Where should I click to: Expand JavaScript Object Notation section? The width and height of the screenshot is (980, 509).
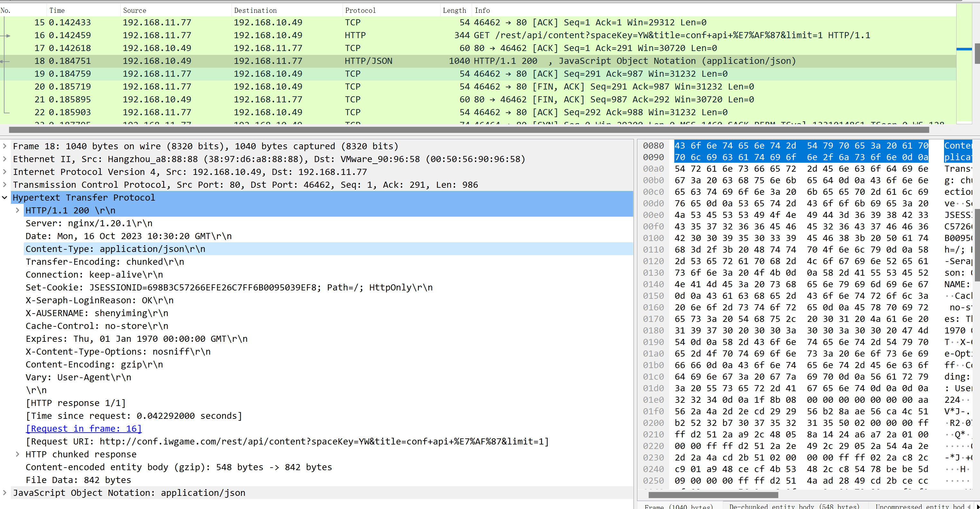4,493
